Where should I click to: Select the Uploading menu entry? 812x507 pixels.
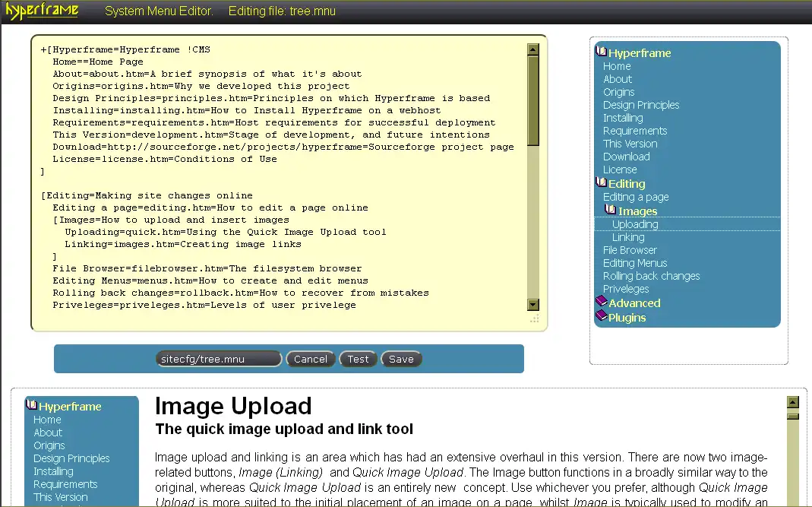point(635,224)
